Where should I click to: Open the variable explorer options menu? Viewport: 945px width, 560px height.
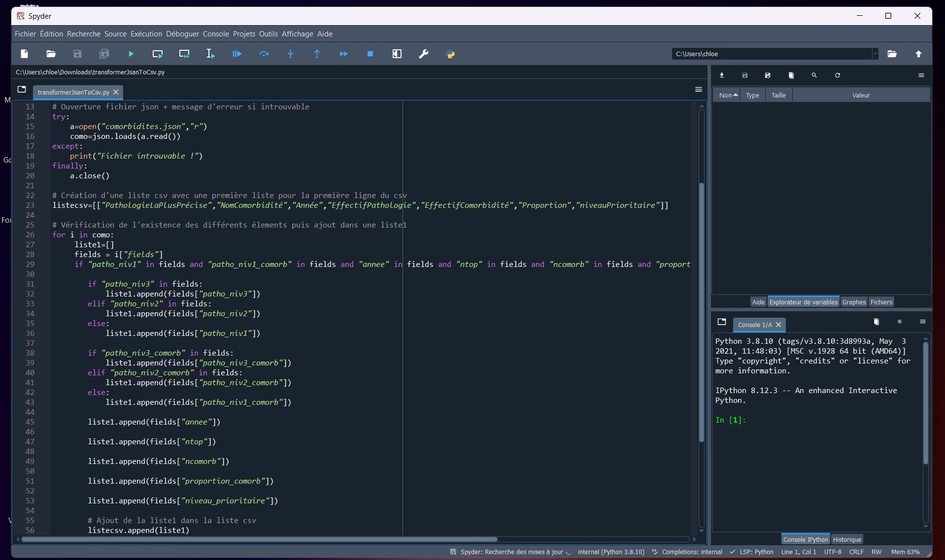pyautogui.click(x=921, y=75)
